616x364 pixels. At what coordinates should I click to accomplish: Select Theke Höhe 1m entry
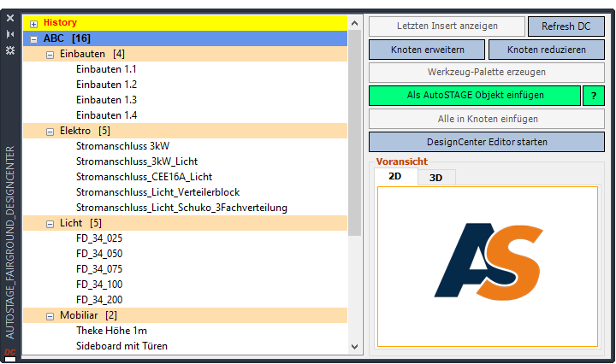pos(111,331)
